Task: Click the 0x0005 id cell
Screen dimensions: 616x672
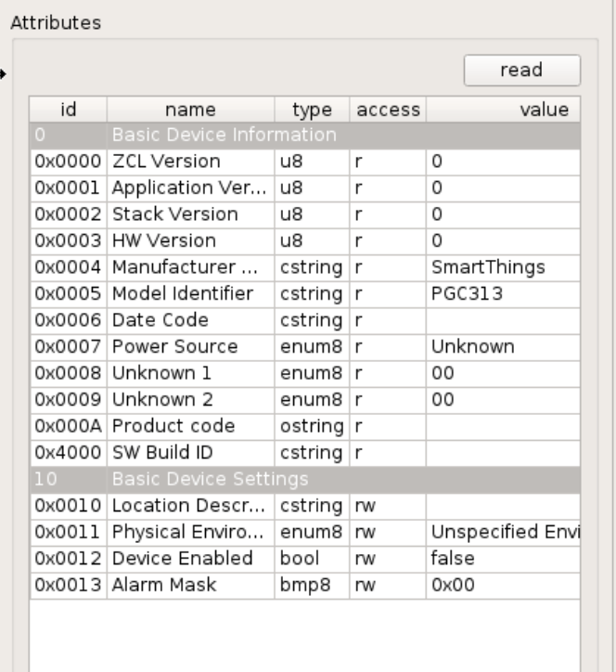Action: 68,294
